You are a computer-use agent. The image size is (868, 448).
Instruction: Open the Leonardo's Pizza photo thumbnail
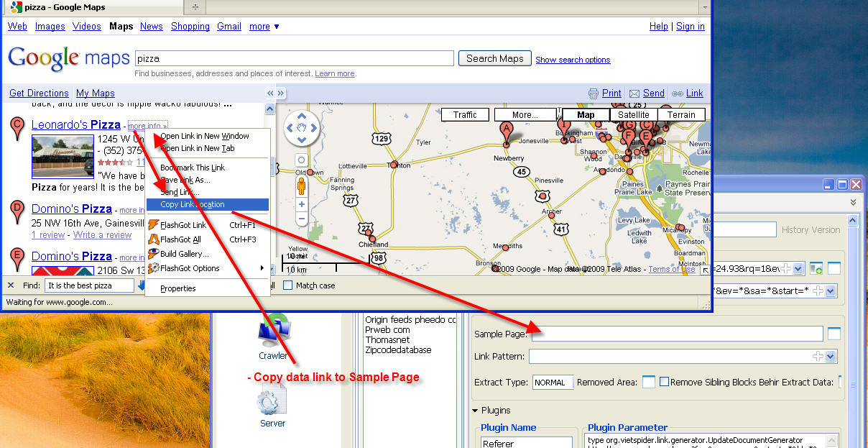pyautogui.click(x=63, y=156)
